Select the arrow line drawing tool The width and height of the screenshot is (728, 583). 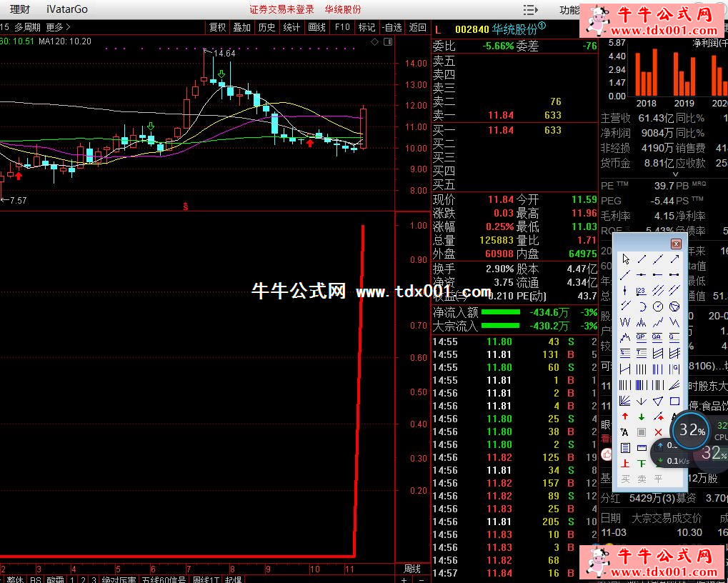(674, 259)
